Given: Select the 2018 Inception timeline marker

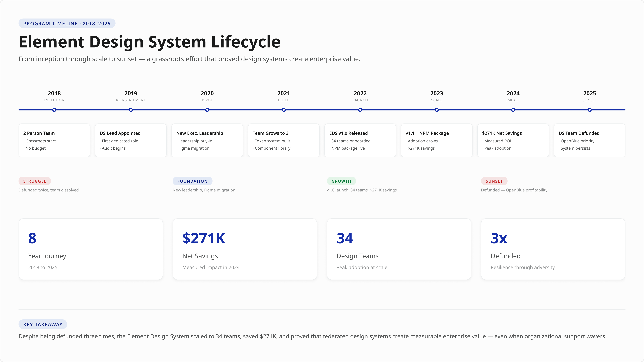Looking at the screenshot, I should coord(54,110).
